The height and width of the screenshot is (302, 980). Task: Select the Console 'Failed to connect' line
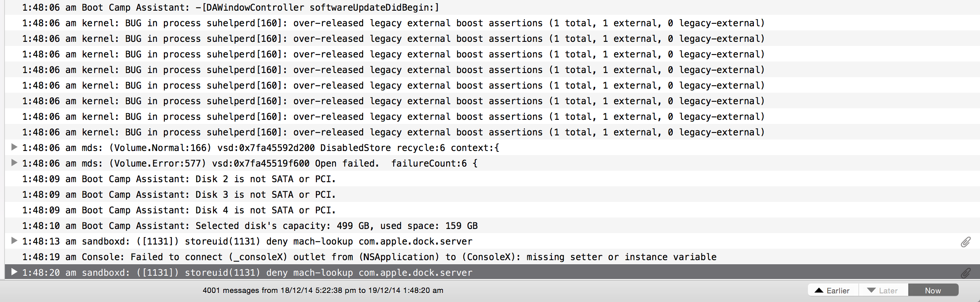[x=492, y=257]
